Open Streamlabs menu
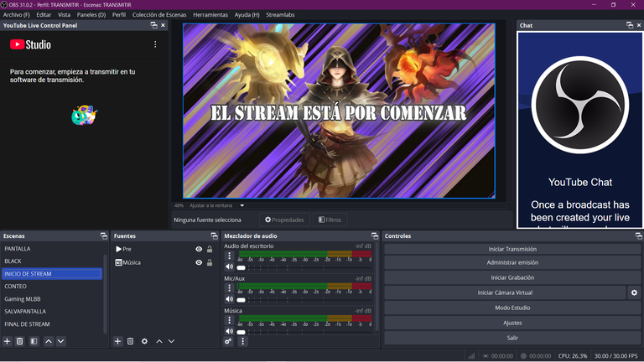 pos(280,15)
